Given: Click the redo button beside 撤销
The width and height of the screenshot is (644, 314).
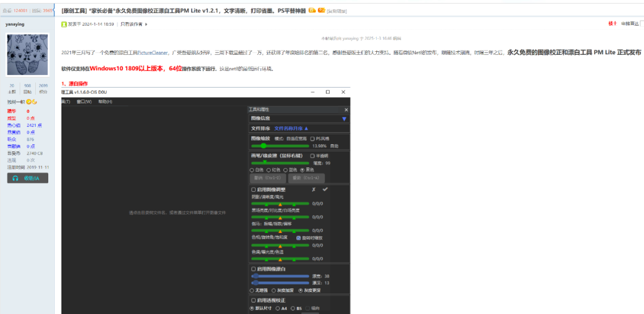Looking at the screenshot, I should click(x=306, y=178).
